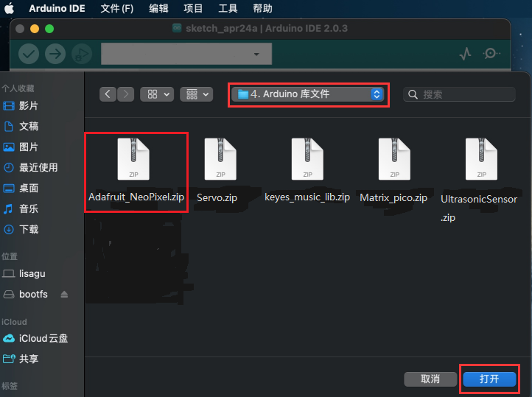Open the 帮助 menu

(x=262, y=8)
